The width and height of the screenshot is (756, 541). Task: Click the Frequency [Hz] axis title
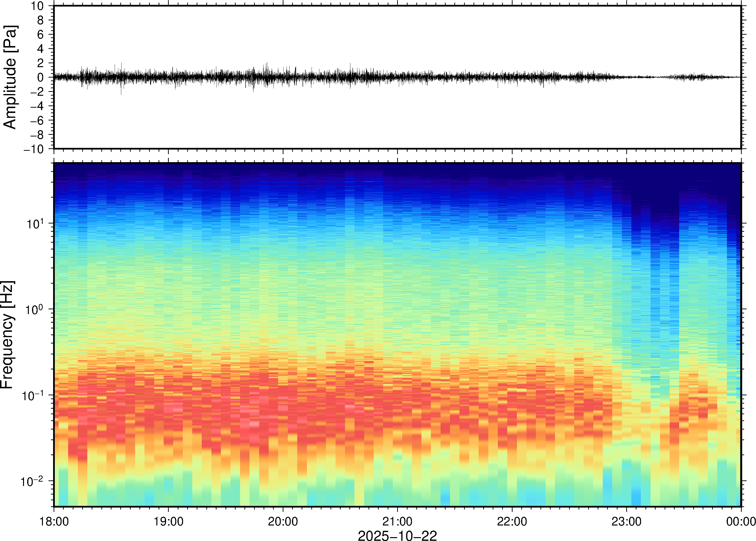7,334
